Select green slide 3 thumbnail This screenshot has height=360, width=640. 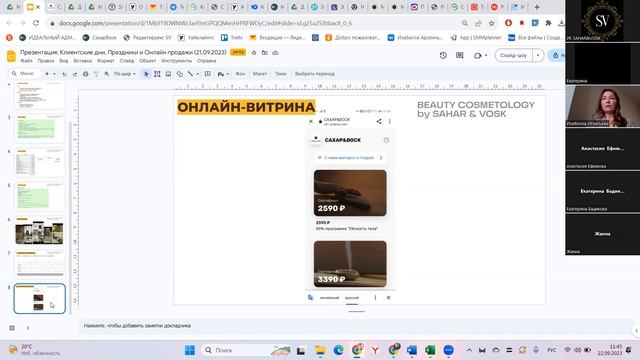(40, 129)
